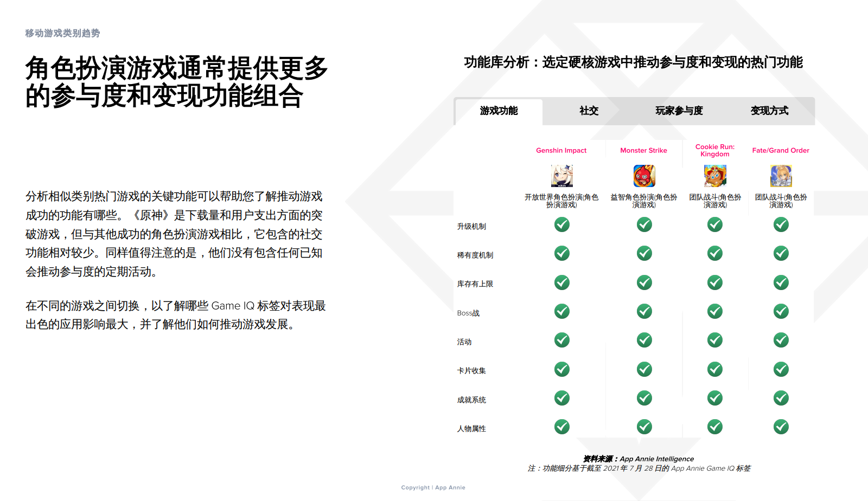
Task: Click the Genshin Impact column title
Action: (561, 151)
